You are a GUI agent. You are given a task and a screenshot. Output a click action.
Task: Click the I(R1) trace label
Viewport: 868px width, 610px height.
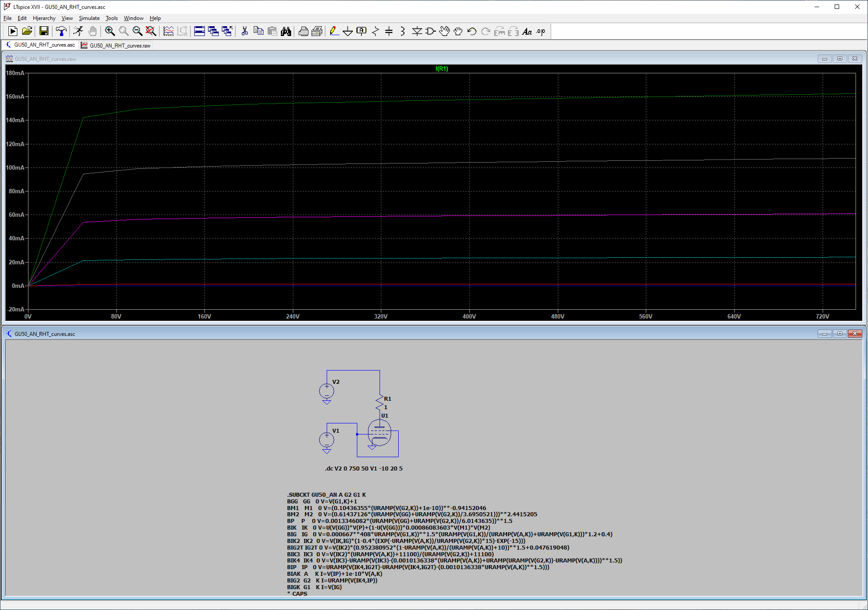pos(442,68)
